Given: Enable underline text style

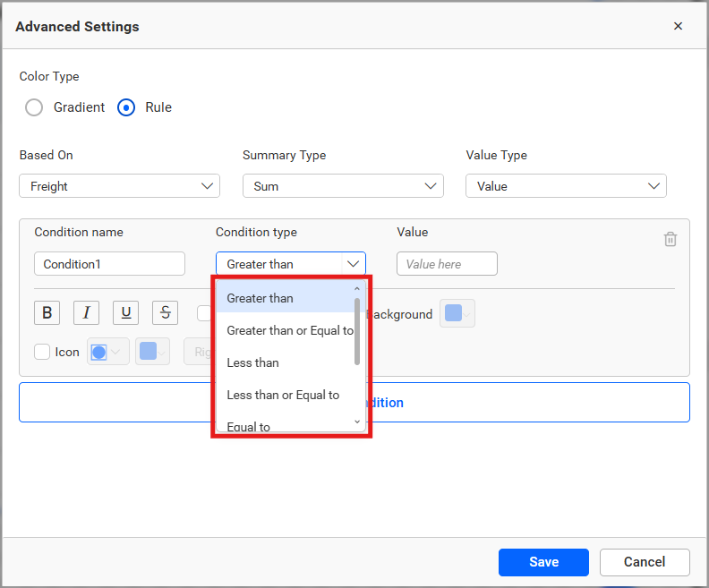Looking at the screenshot, I should coord(125,312).
